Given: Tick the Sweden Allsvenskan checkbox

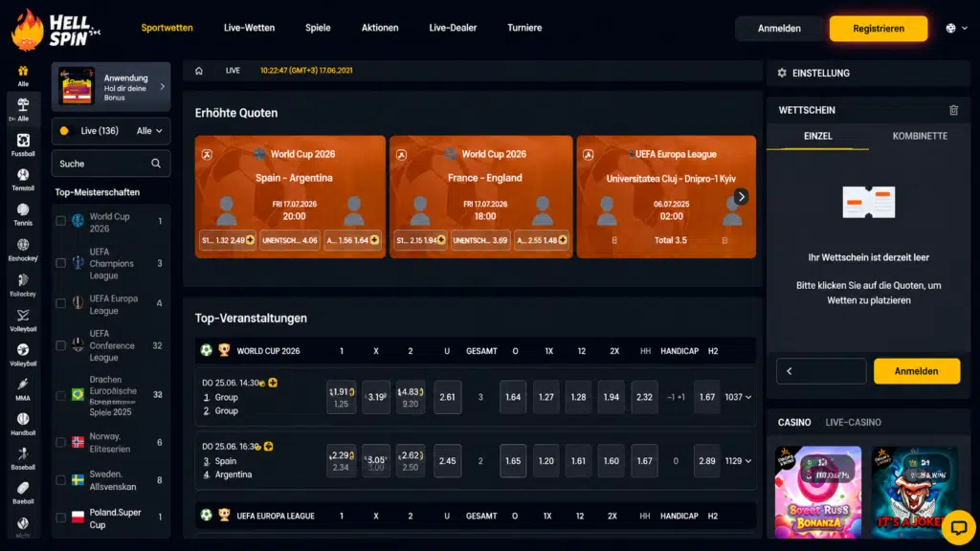Looking at the screenshot, I should pyautogui.click(x=60, y=480).
